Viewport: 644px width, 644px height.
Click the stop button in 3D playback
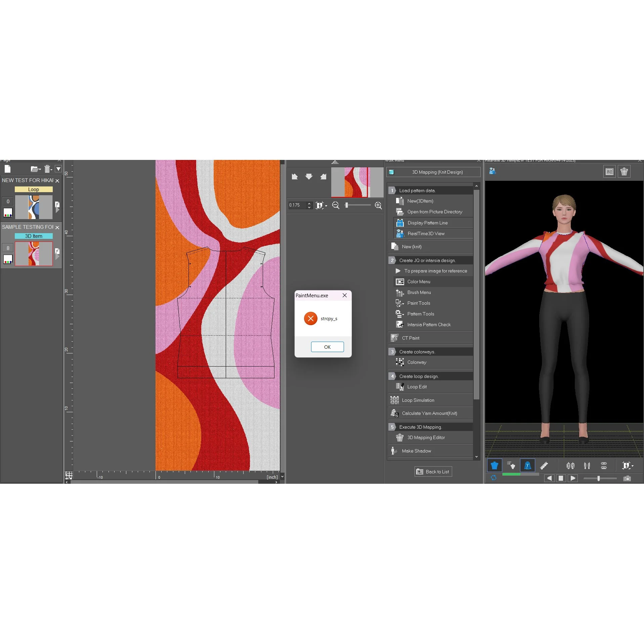(561, 478)
